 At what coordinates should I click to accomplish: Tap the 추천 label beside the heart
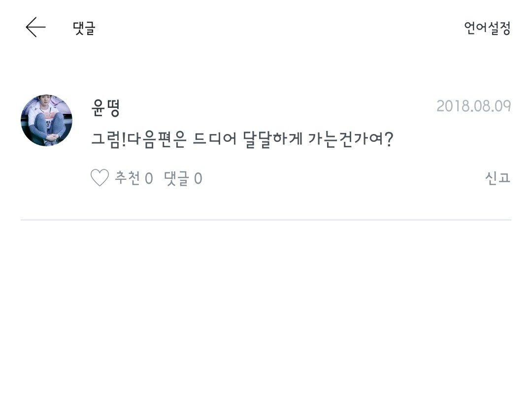pyautogui.click(x=128, y=178)
